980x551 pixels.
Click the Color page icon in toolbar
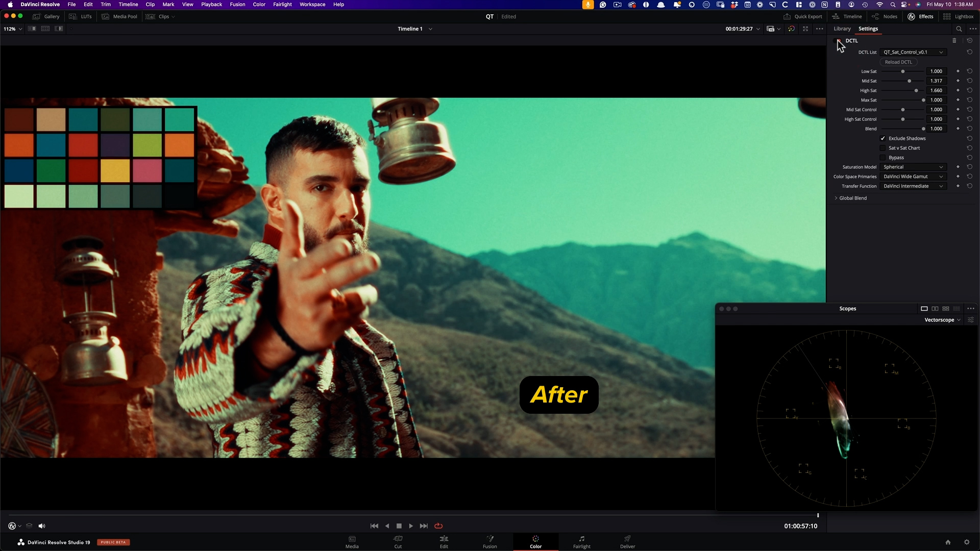click(x=536, y=542)
